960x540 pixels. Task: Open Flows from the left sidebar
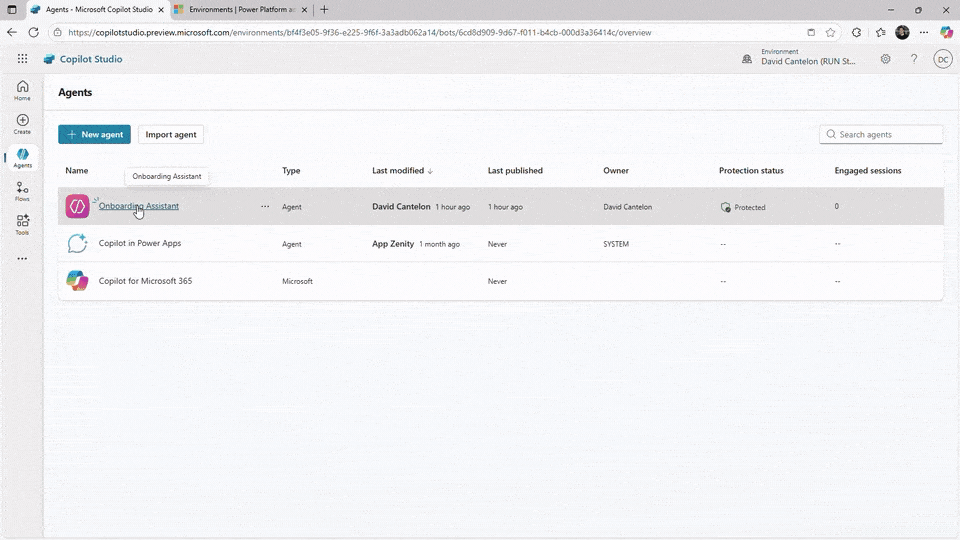(x=22, y=191)
